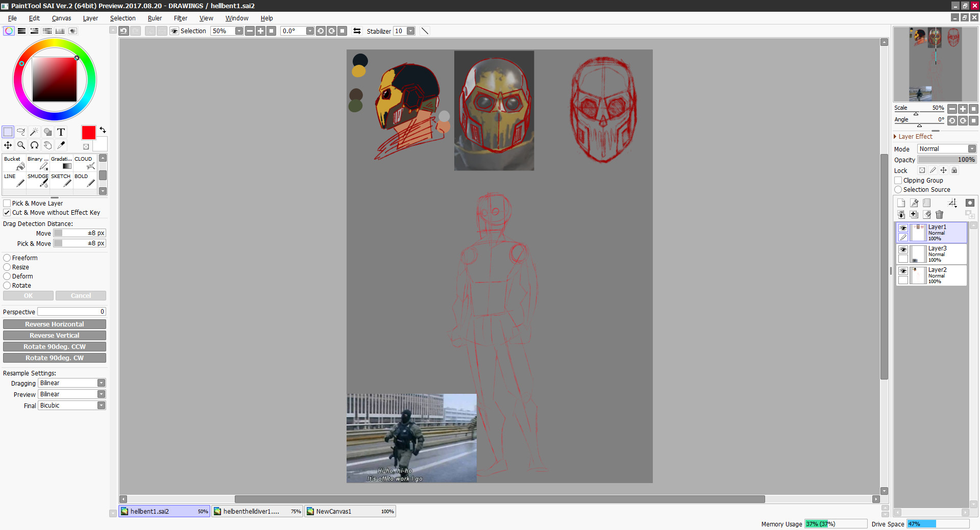This screenshot has width=980, height=530.
Task: Open the Preview resample dropdown
Action: (101, 394)
